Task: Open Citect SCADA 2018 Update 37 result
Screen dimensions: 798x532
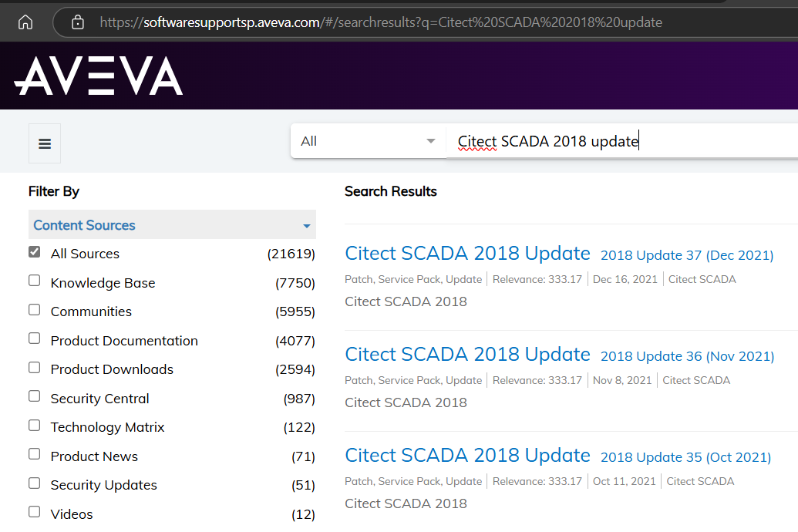Action: pos(467,253)
